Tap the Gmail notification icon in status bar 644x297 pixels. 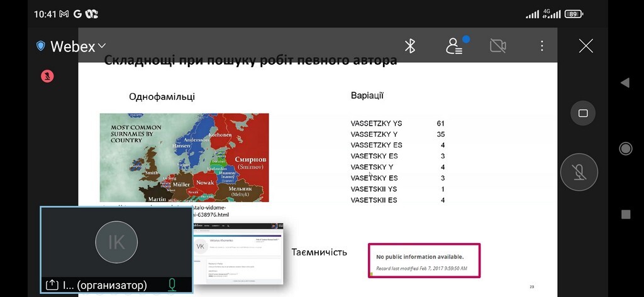pos(64,14)
